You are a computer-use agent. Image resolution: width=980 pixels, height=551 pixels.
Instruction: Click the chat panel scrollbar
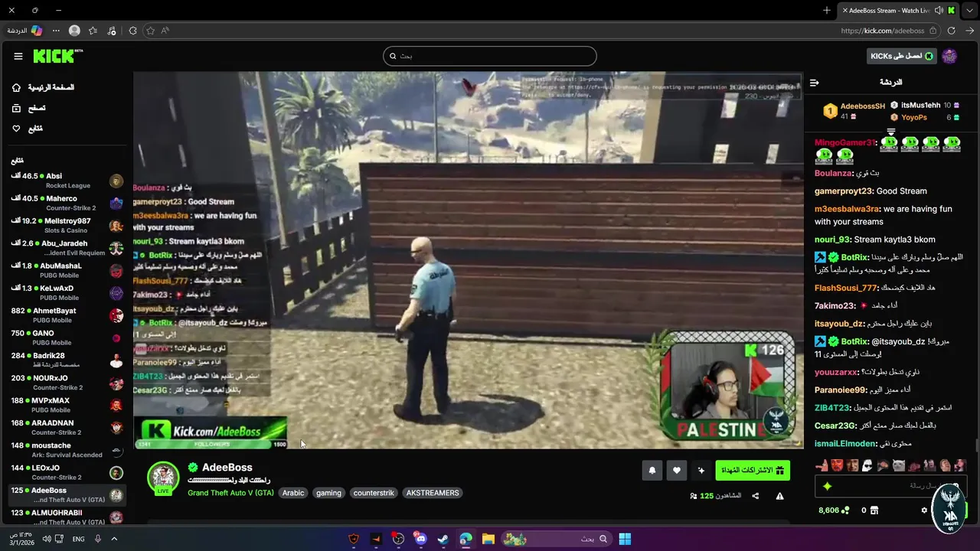click(976, 445)
